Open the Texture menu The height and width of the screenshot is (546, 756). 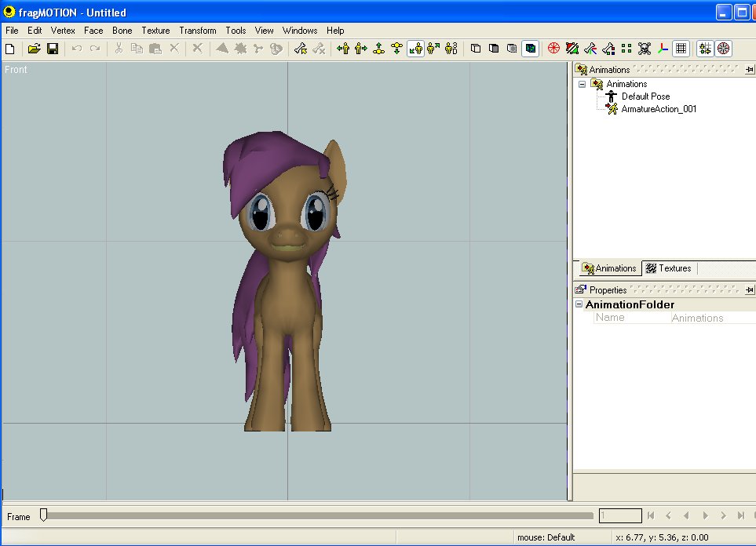point(155,31)
